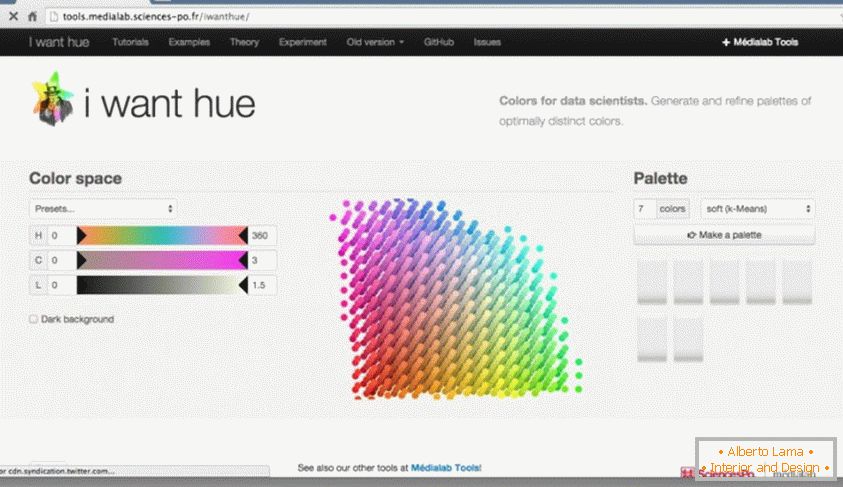Screen dimensions: 843x487
Task: Click the Make a palette button
Action: click(724, 235)
